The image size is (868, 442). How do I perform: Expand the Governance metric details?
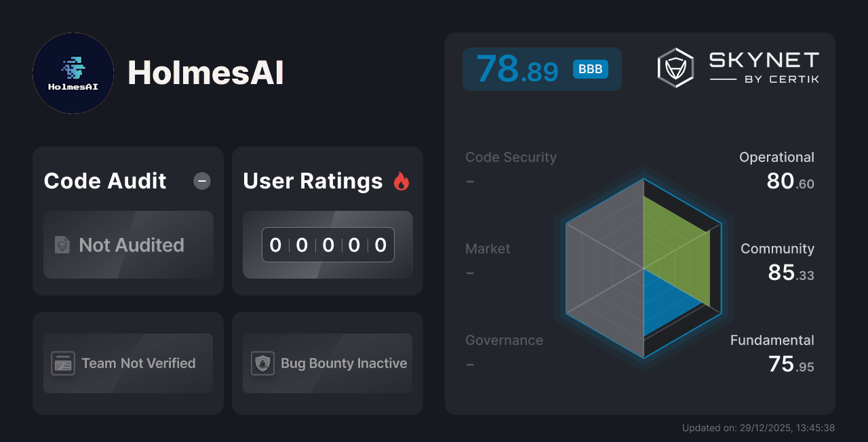pyautogui.click(x=504, y=351)
